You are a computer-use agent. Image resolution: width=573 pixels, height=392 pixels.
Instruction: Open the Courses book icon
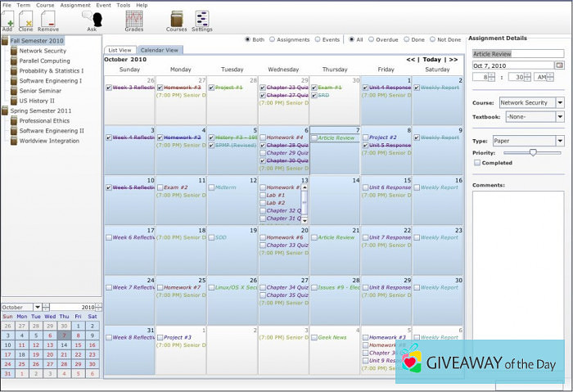coord(176,20)
